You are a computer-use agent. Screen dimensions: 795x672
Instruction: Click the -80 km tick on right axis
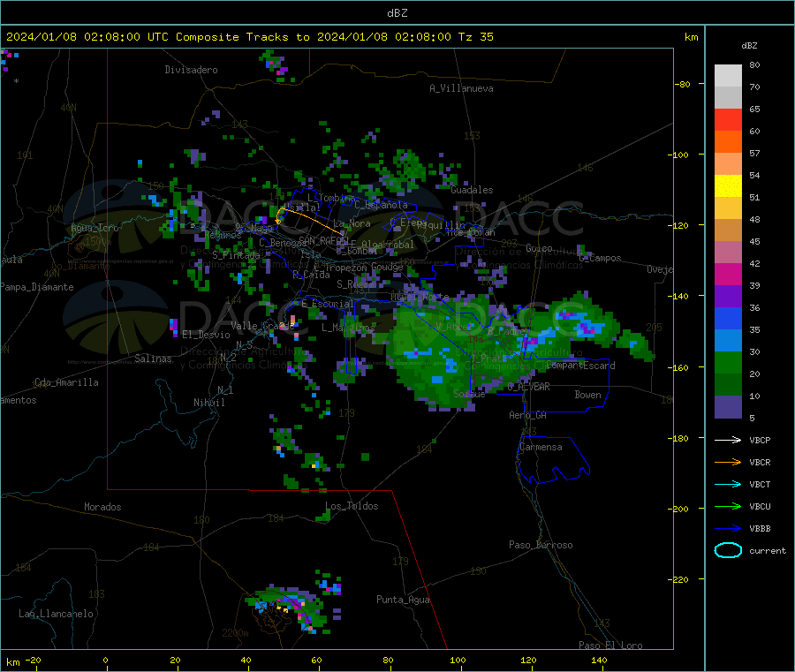[x=682, y=84]
